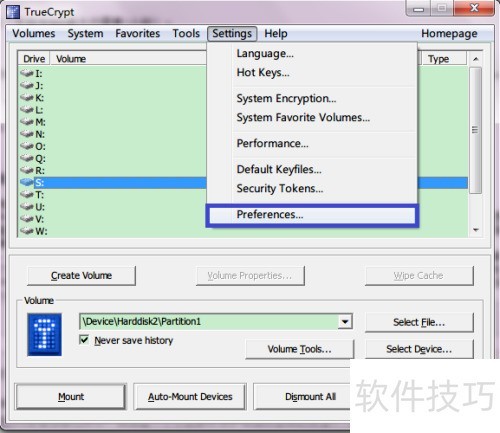The image size is (500, 433).
Task: Open the System menu
Action: [85, 33]
